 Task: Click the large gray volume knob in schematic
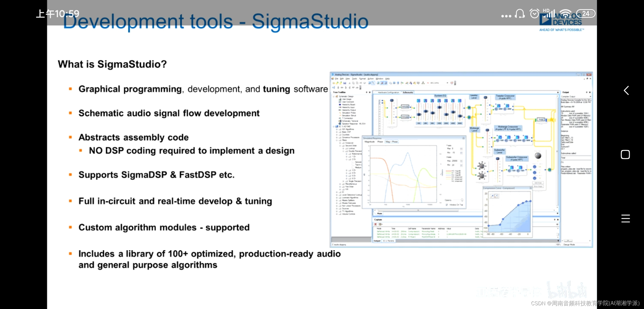(x=538, y=155)
